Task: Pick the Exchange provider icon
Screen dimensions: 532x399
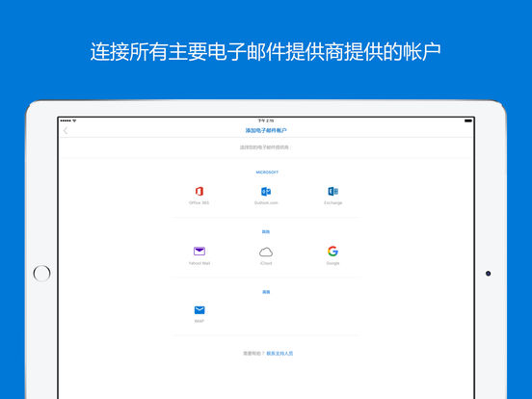Action: pos(332,192)
